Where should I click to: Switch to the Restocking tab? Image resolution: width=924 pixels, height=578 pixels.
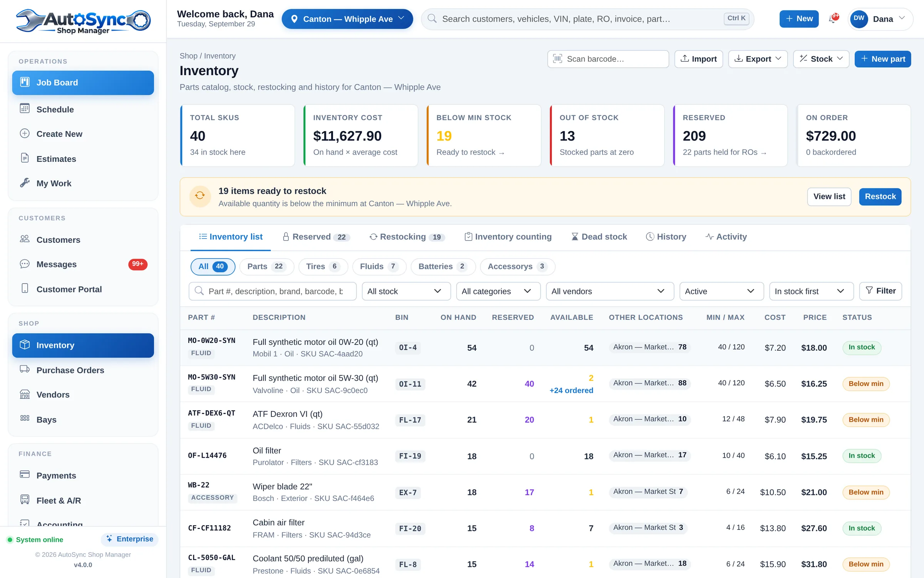(x=407, y=237)
